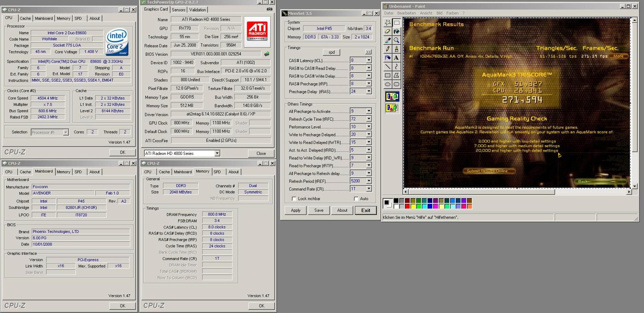Open the Mainboard tab in top CPU-Z window
The width and height of the screenshot is (644, 313).
(44, 18)
